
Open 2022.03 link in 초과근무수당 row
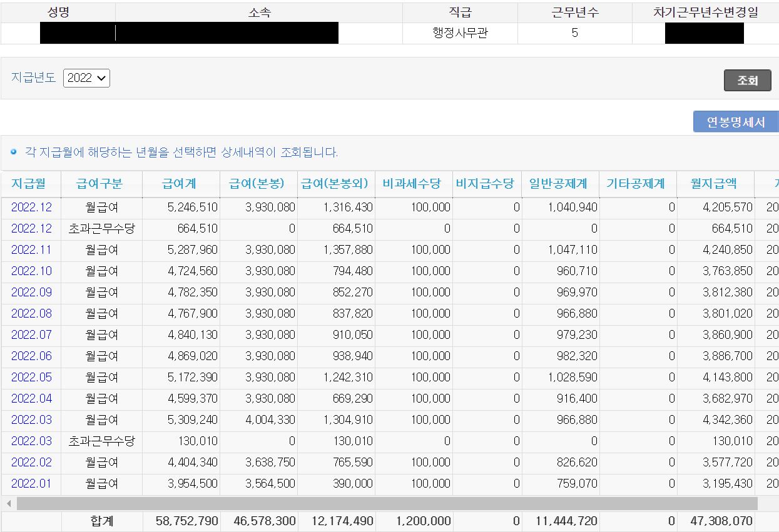tap(31, 441)
